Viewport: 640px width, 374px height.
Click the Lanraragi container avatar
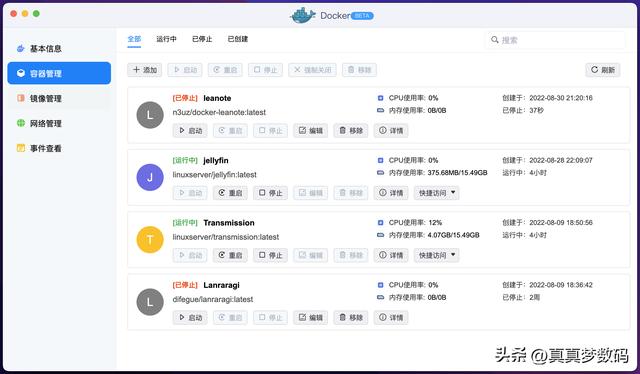(x=150, y=302)
